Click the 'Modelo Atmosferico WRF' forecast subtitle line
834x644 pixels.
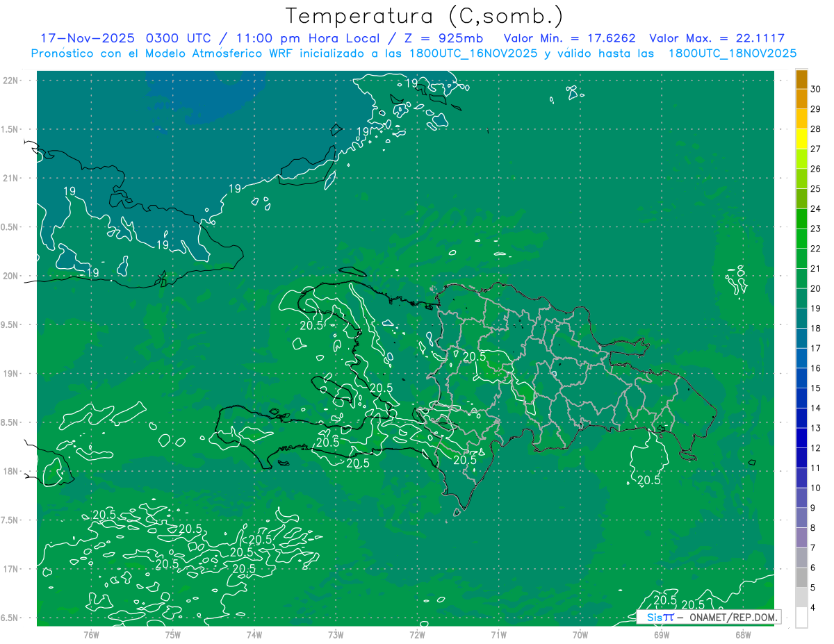point(414,53)
